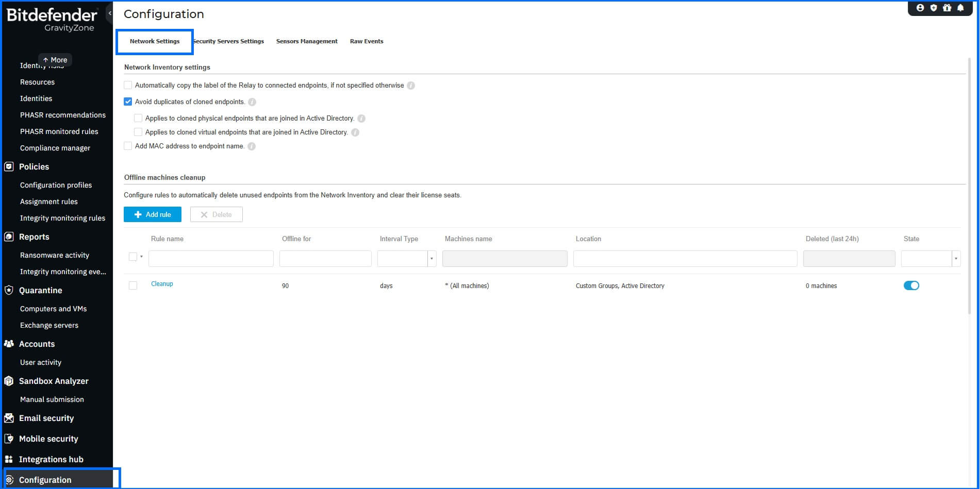Screen dimensions: 980x489
Task: Collapse the sidebar with the chevron arrow
Action: coord(109,13)
